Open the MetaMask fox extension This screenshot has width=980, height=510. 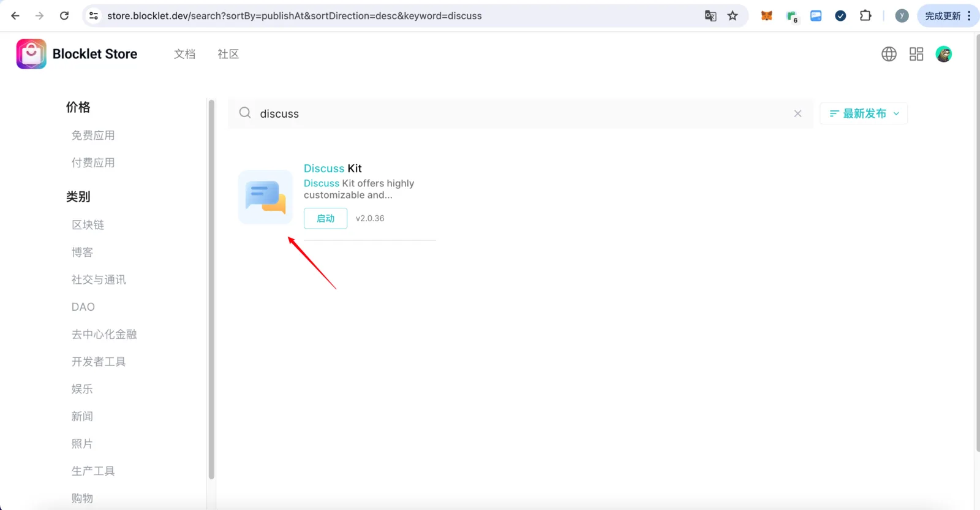[x=766, y=16]
